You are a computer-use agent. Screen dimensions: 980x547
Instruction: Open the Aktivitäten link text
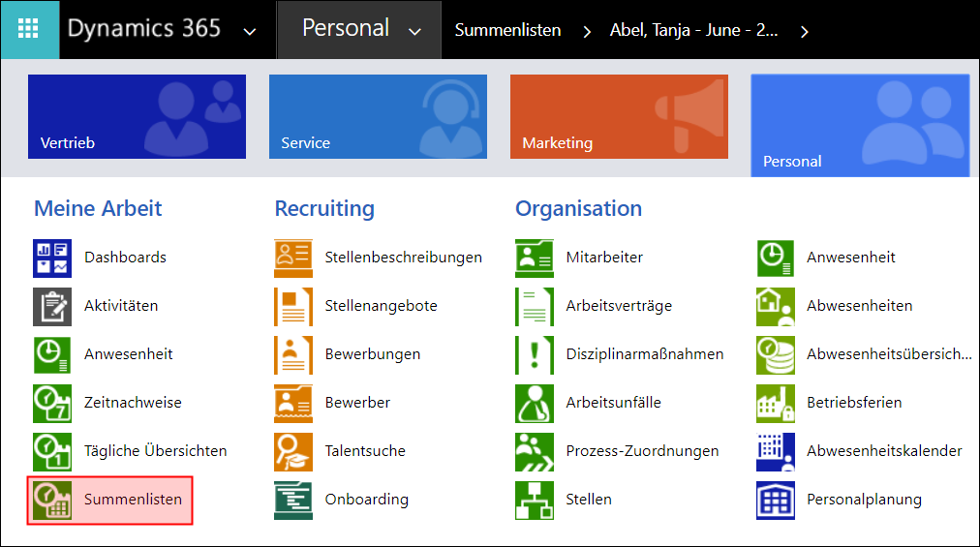[121, 305]
